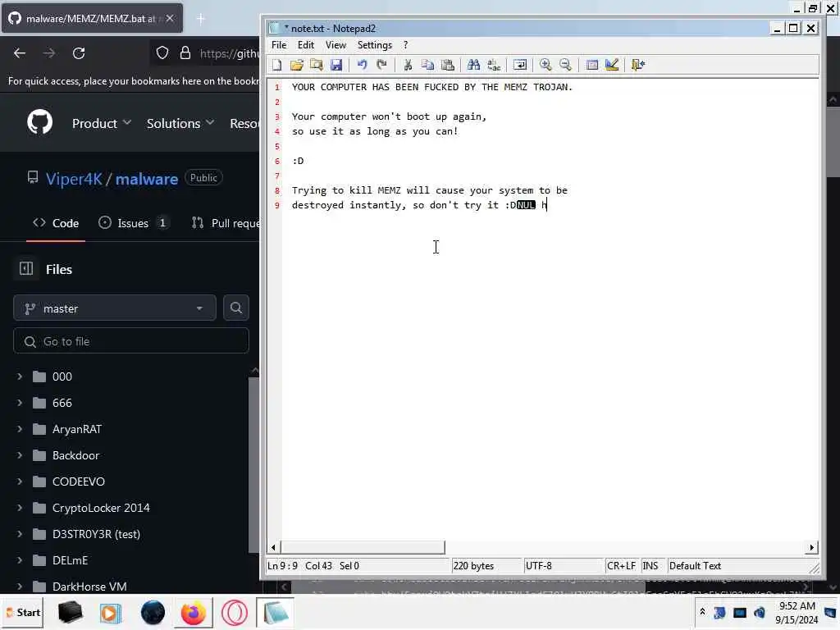Create a new file in Notepad2
Screen dimensions: 840x630
pyautogui.click(x=276, y=65)
